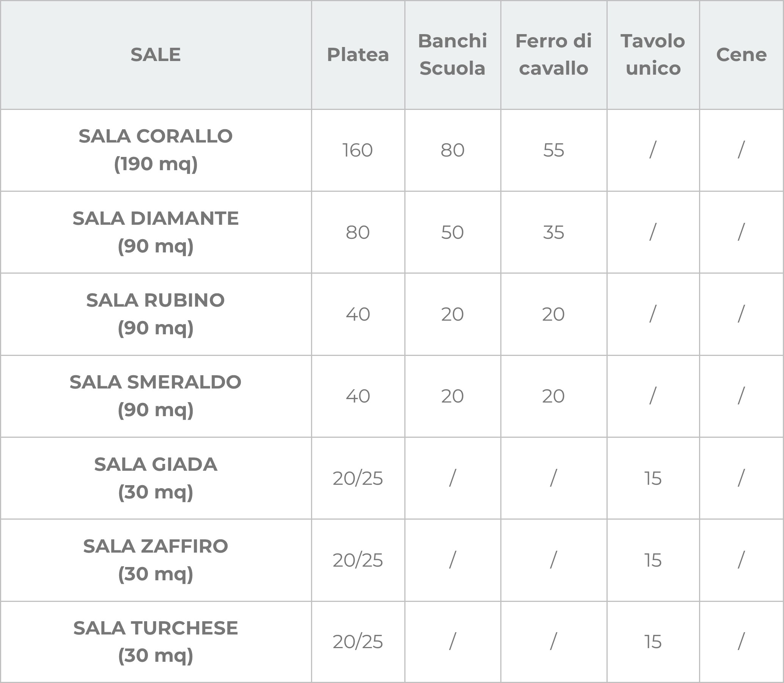This screenshot has width=784, height=683.
Task: Click the Banchi Scuola column header
Action: tap(452, 55)
